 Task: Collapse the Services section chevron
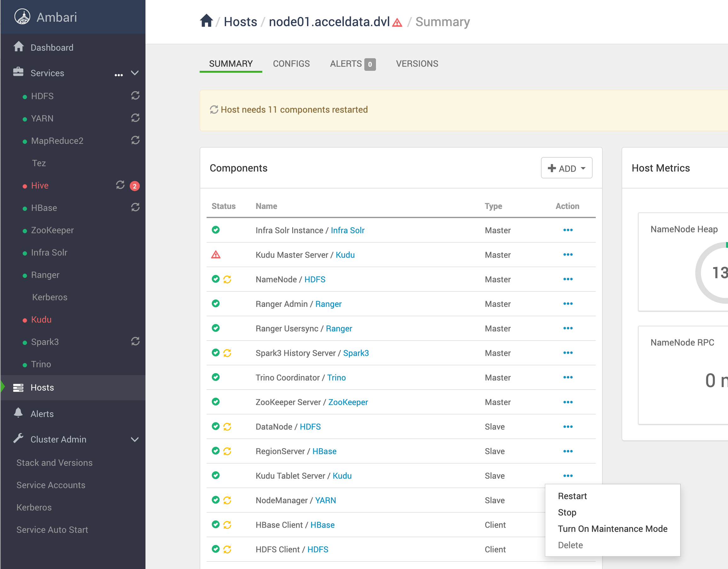click(135, 73)
